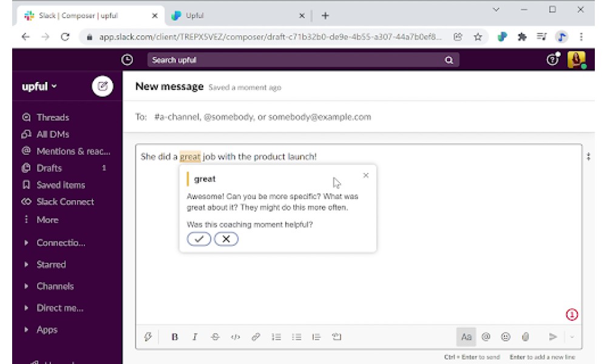Viewport: 607px width, 364px height.
Task: Click the user profile avatar
Action: [x=577, y=60]
